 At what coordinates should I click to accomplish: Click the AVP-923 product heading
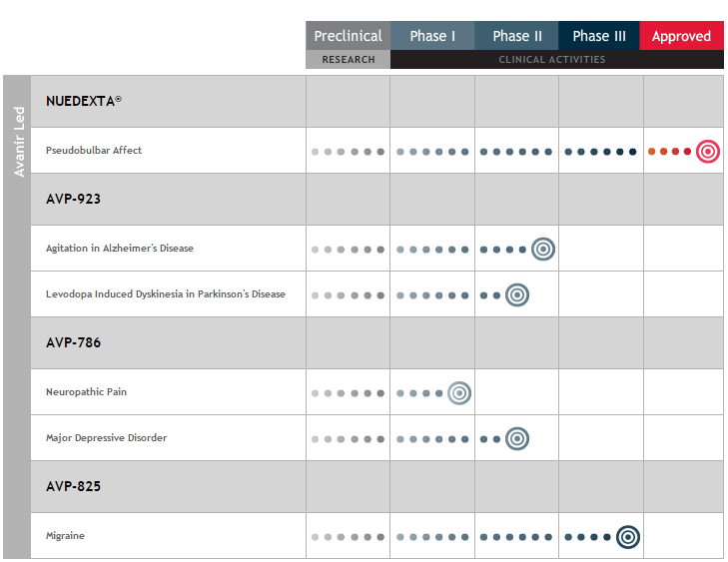pyautogui.click(x=73, y=199)
